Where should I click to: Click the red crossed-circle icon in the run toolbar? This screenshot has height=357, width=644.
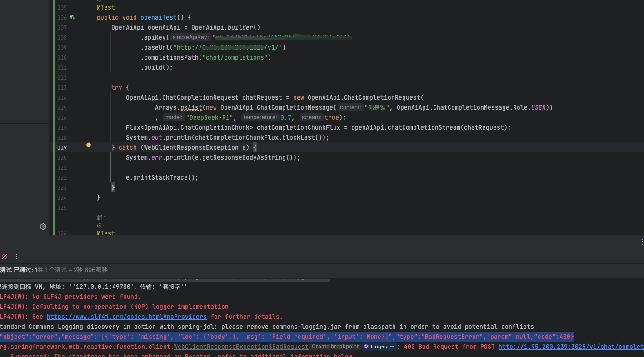pos(5,256)
